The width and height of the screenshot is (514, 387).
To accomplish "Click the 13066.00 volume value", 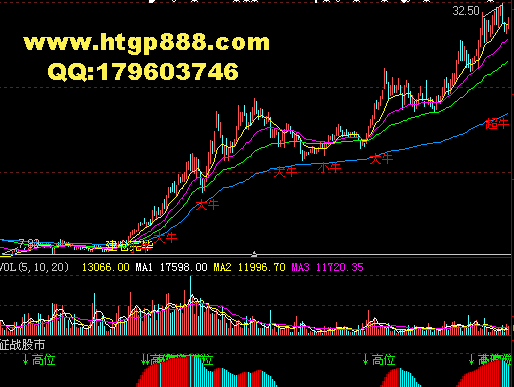I will click(x=106, y=267).
